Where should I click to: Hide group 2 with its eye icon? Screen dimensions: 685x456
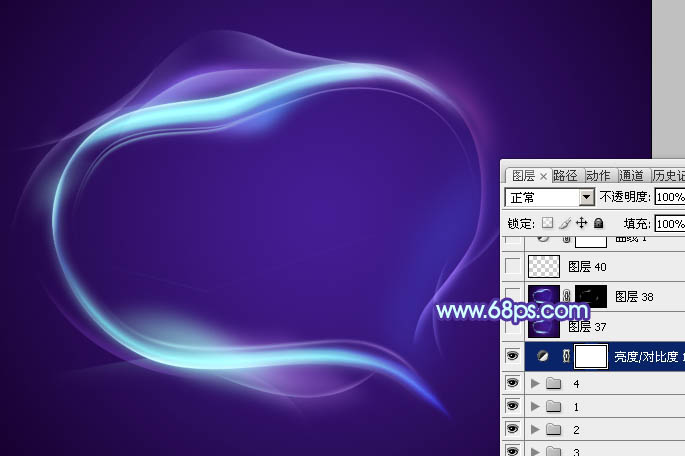point(513,429)
